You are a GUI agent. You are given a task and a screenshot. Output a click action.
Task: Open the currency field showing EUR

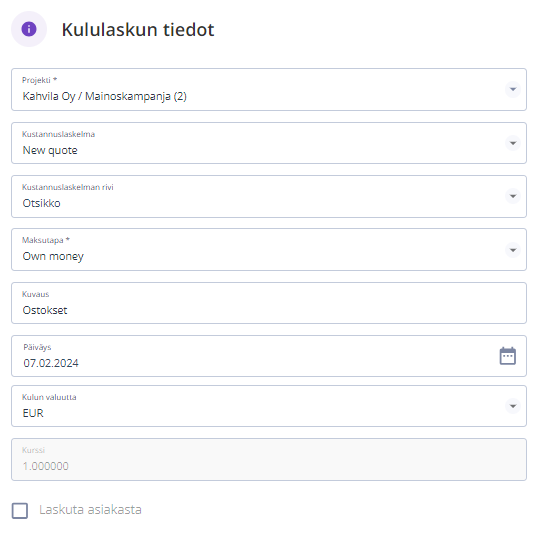[x=269, y=406]
